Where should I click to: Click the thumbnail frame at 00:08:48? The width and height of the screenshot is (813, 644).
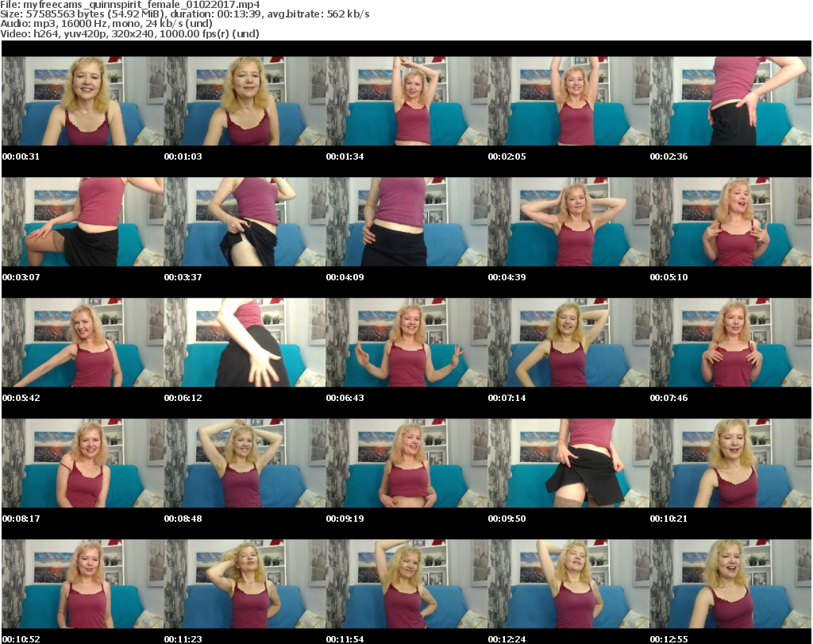point(245,463)
